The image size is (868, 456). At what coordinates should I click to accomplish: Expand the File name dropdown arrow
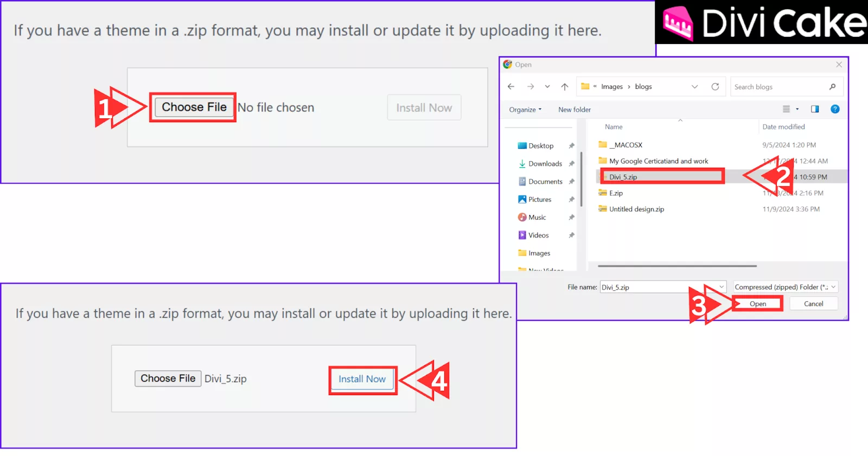[x=722, y=287]
